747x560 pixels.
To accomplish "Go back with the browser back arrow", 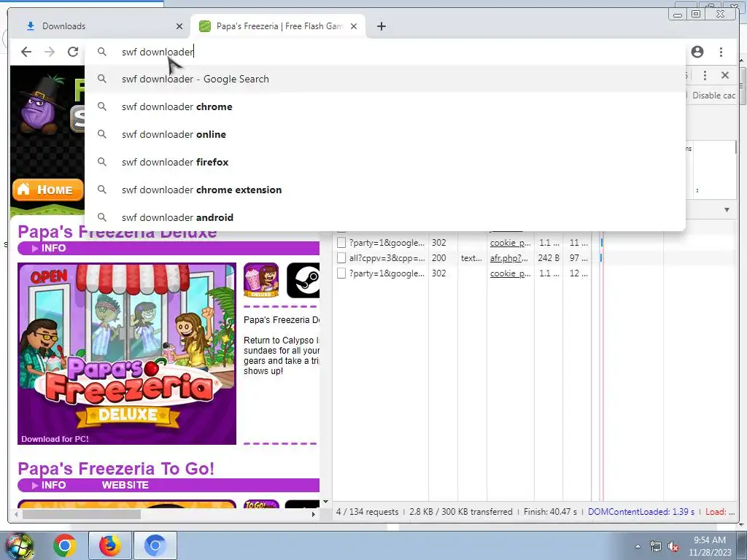I will coord(26,52).
